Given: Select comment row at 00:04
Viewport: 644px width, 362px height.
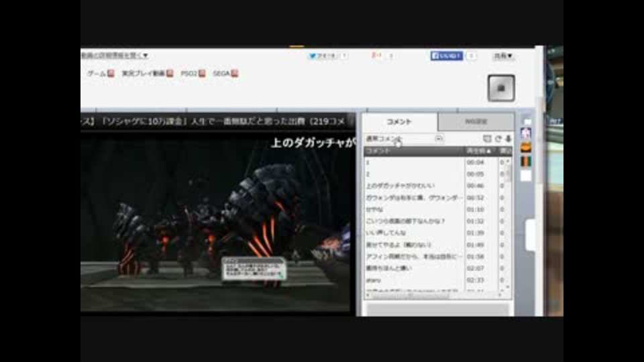Looking at the screenshot, I should click(434, 162).
